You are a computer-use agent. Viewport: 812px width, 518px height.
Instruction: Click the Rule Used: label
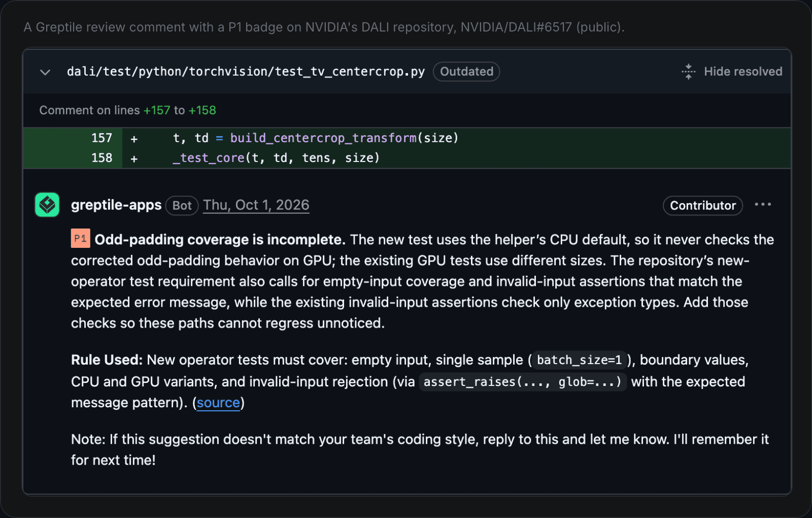[x=107, y=360]
